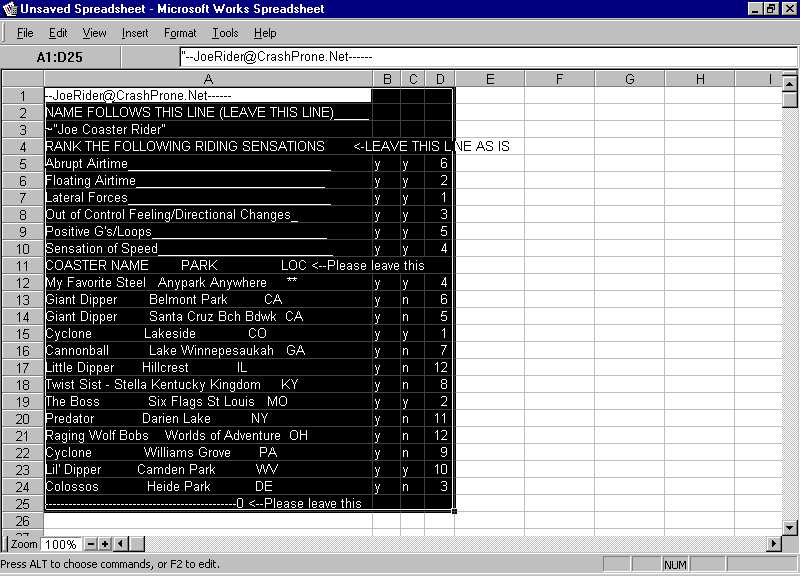Open the Tools menu
This screenshot has width=800, height=576.
(225, 33)
